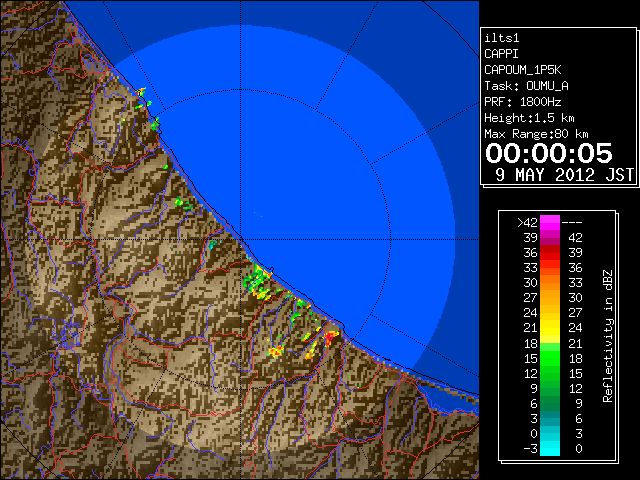Click the 'Task: OUMU_A' line
This screenshot has width=640, height=480.
(526, 86)
